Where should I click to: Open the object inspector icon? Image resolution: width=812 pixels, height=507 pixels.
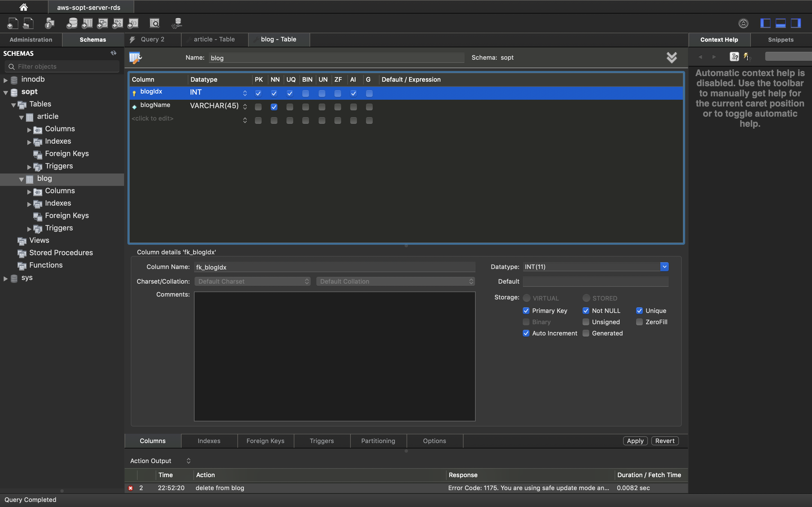point(50,23)
